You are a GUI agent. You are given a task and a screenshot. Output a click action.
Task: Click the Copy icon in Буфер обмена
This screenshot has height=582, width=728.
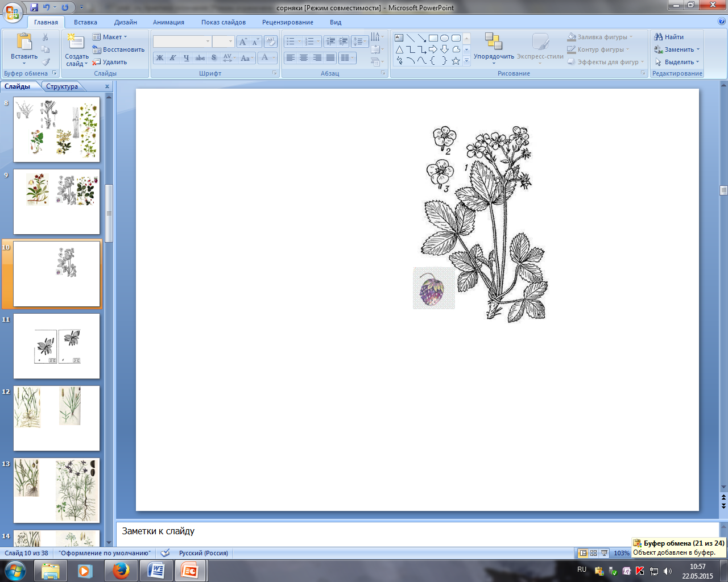[45, 49]
